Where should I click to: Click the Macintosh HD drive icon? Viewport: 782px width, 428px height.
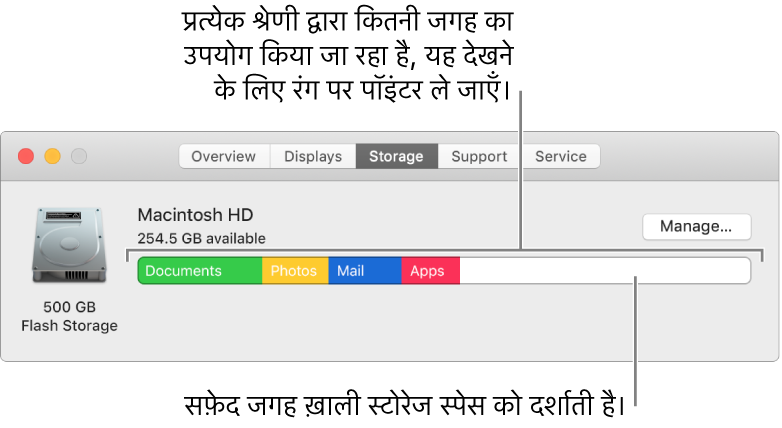pos(69,247)
